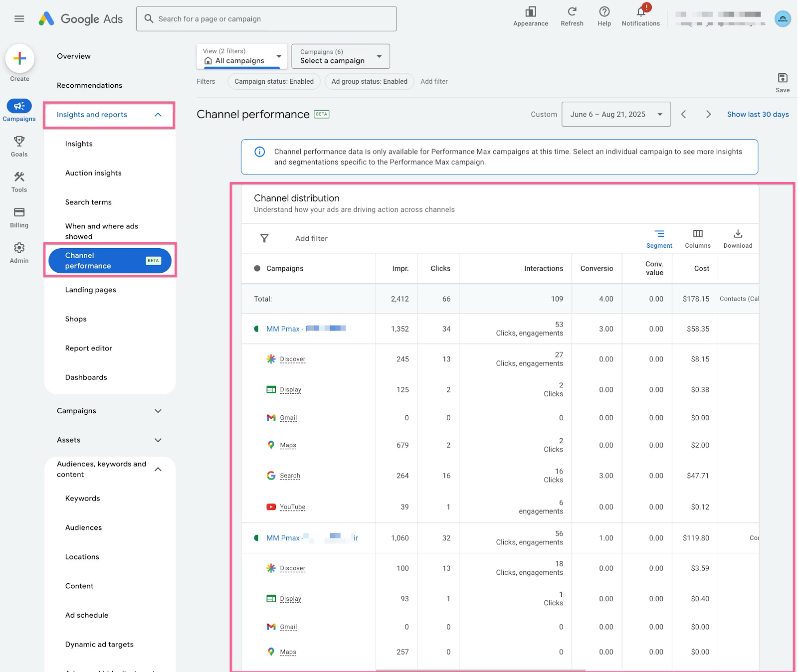Open the Columns chooser
The image size is (798, 672).
[x=698, y=239]
